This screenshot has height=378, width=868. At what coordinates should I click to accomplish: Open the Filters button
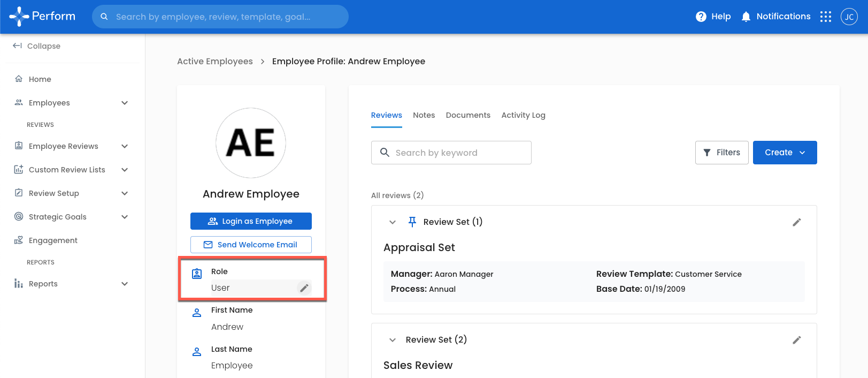722,153
